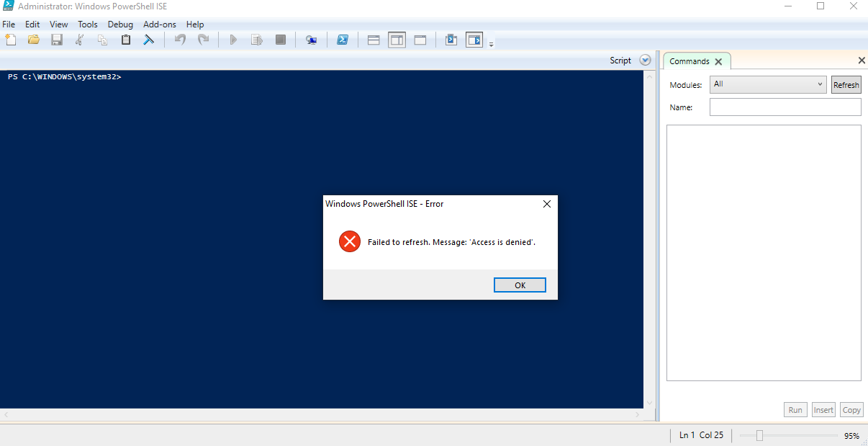The image size is (868, 446).
Task: Open the Help menu
Action: pyautogui.click(x=195, y=24)
